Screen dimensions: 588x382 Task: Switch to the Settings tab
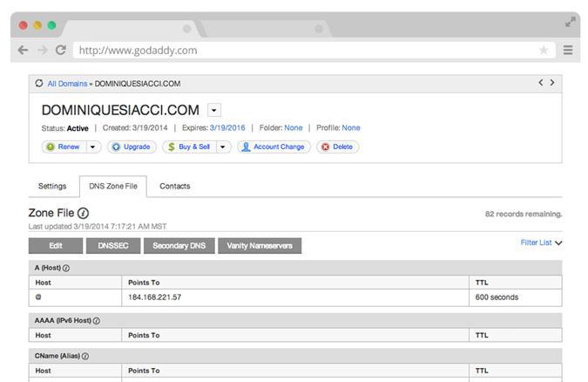pos(52,187)
